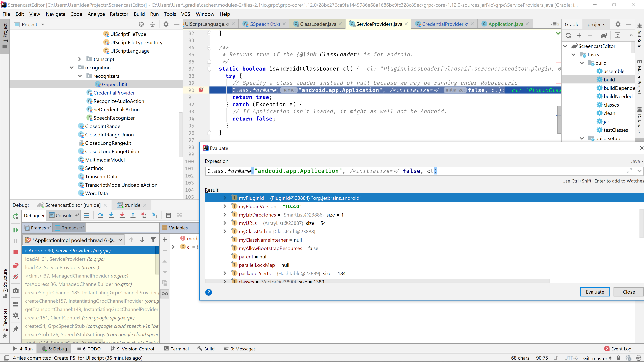Switch to the CredentialProvider.kt tab
Screen dimensions: 644x362
tap(445, 24)
